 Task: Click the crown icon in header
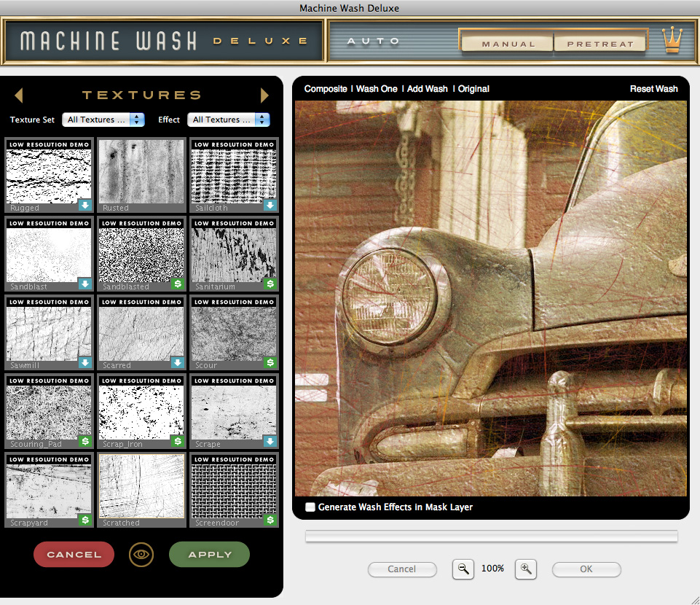[672, 40]
